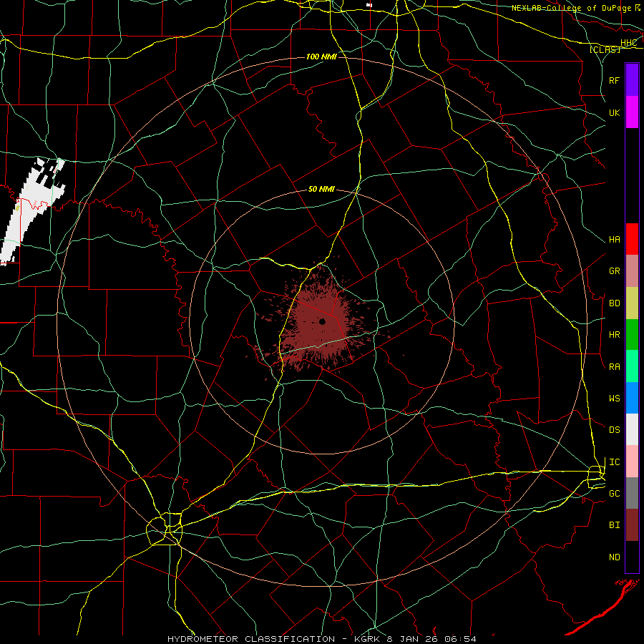Click the HHC product label
The image size is (644, 644).
tap(628, 43)
